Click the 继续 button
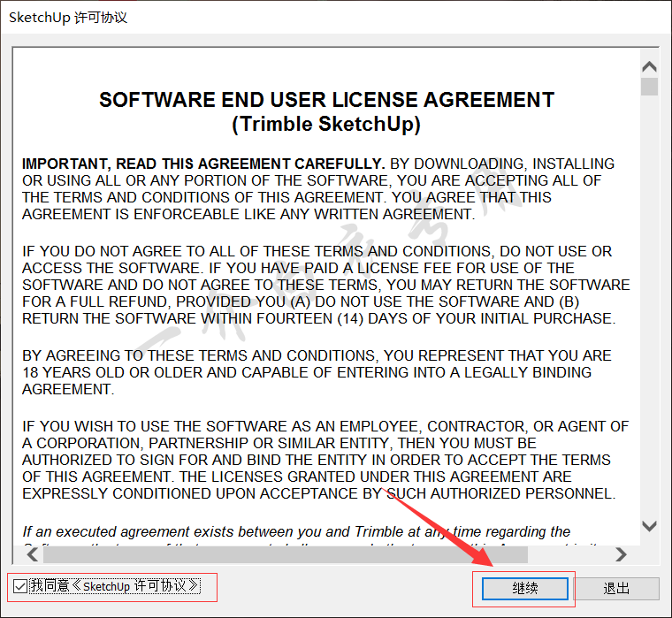 click(525, 589)
